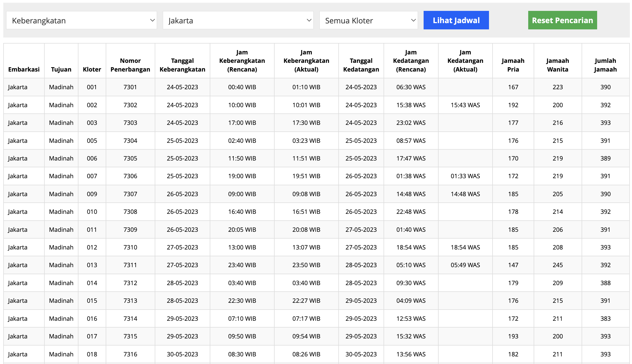Click the Tanggal Keberangkatan column header
The image size is (632, 364).
(182, 65)
